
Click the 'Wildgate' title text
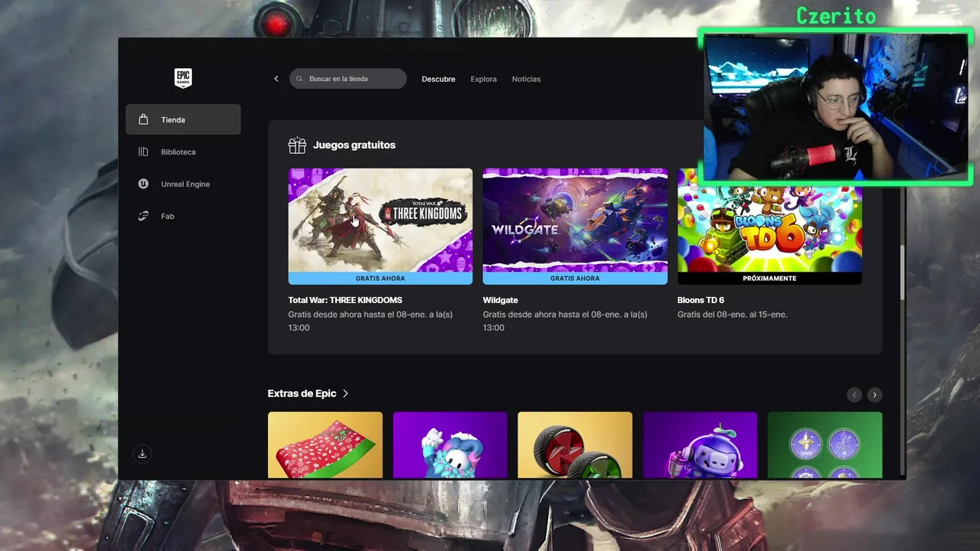[500, 300]
